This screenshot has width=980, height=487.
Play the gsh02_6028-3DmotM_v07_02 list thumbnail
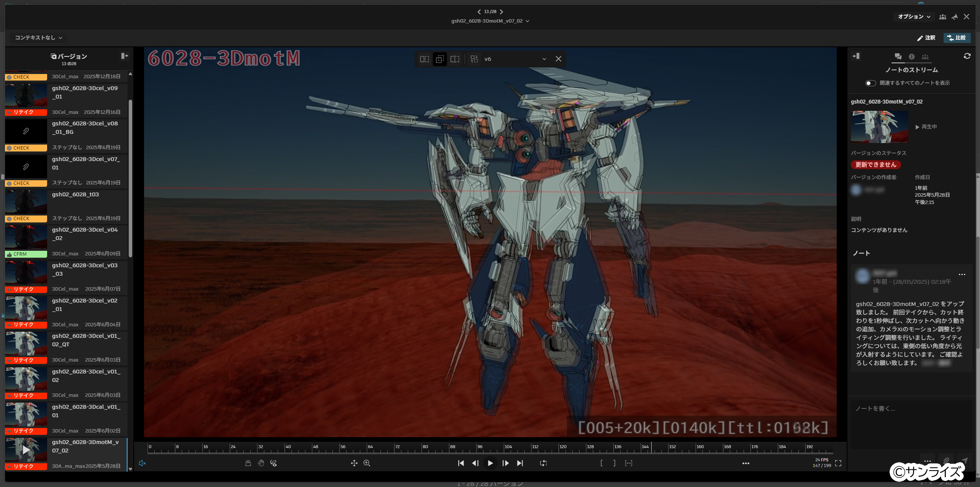(x=26, y=450)
